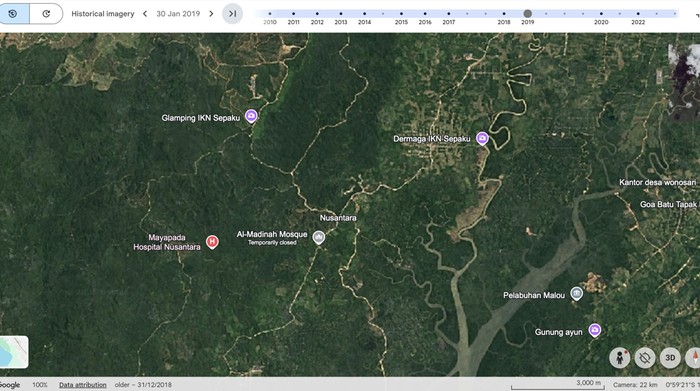Toggle the rotation lock icon
The width and height of the screenshot is (700, 391).
click(x=645, y=358)
